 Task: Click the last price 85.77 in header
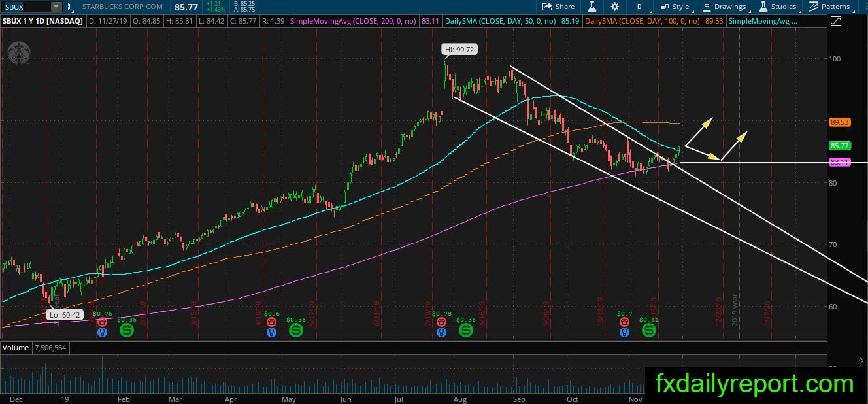(x=187, y=7)
